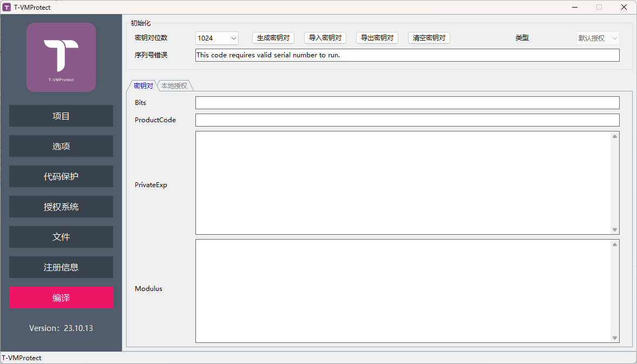The image size is (637, 364).
Task: Click the Modulus label
Action: click(148, 288)
